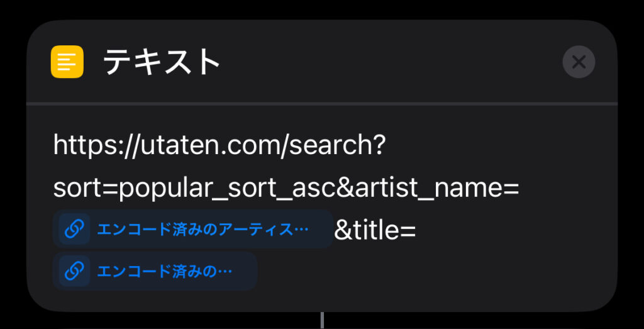Viewport: 644px width, 329px height.
Task: Select the エンコード済みのアーティス… variable
Action: (x=192, y=229)
